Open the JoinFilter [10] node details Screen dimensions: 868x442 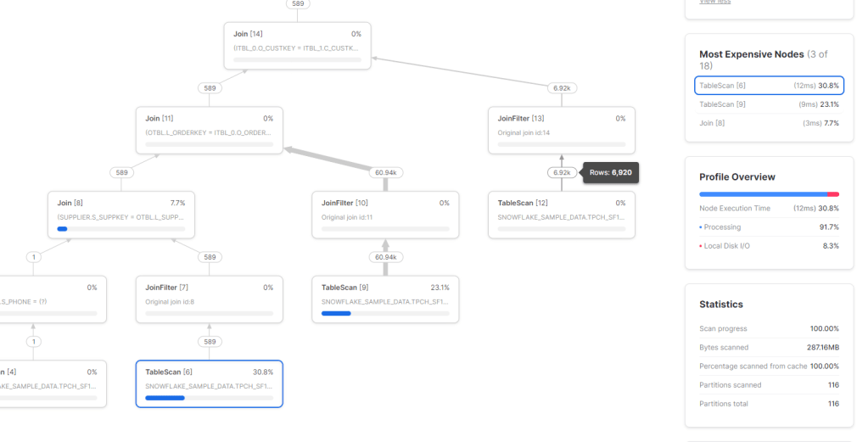pyautogui.click(x=385, y=215)
